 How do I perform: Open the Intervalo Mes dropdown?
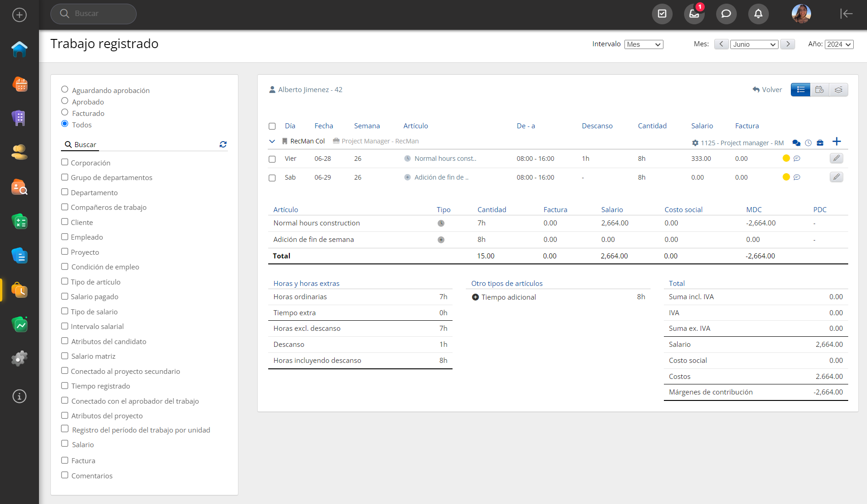pos(643,44)
